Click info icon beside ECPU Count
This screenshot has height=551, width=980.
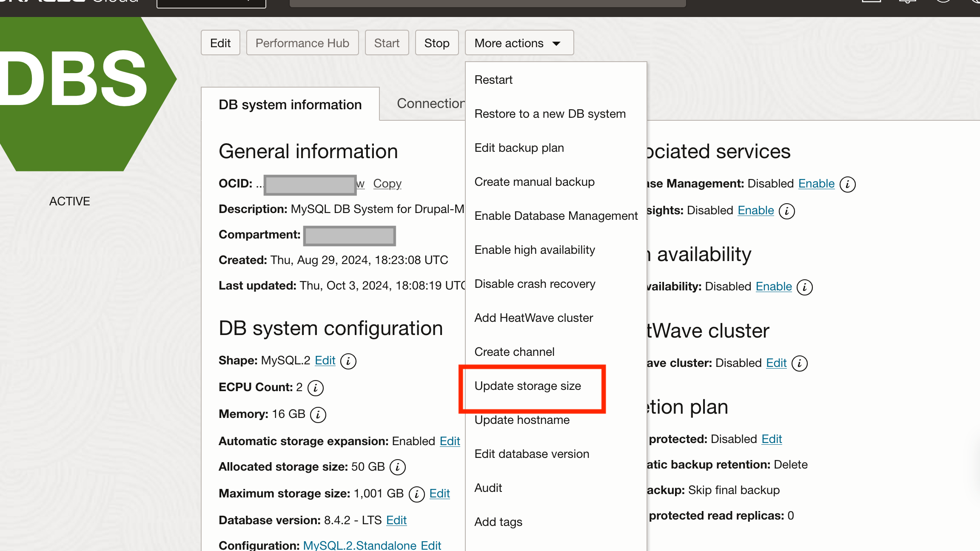coord(315,388)
